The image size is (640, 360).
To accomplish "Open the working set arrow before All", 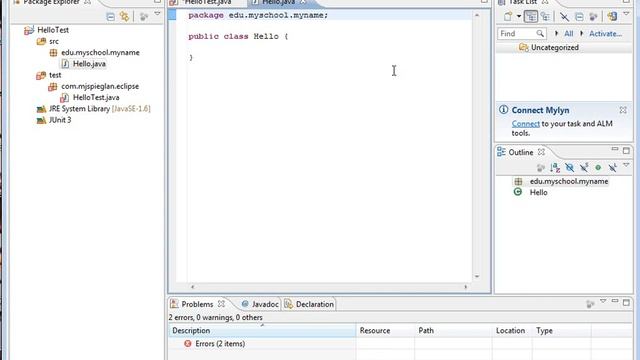I will pyautogui.click(x=556, y=33).
